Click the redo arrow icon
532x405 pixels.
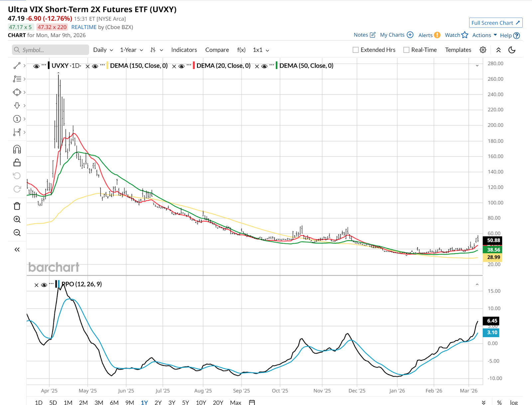pos(17,189)
